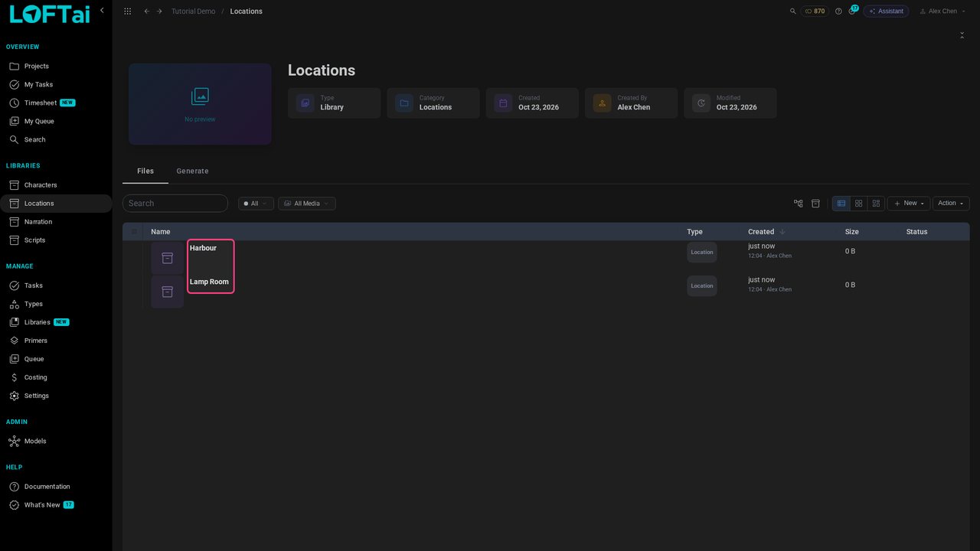Click the Types shapes icon
This screenshot has width=980, height=551.
(x=14, y=305)
